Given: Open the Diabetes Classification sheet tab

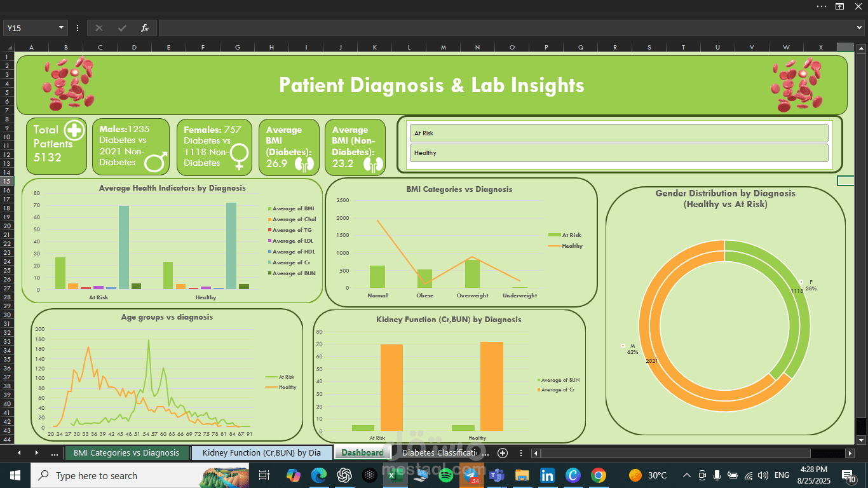Looking at the screenshot, I should 440,452.
